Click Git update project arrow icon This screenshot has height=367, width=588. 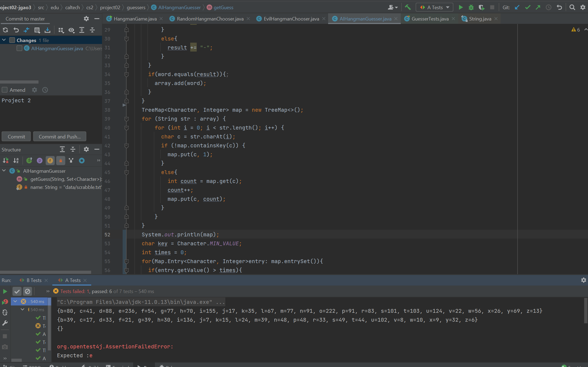(x=517, y=7)
